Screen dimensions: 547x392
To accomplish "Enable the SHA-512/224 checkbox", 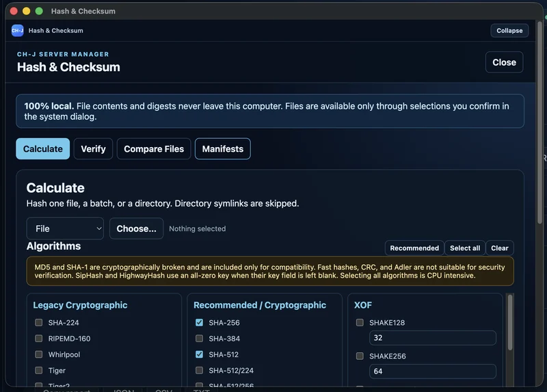I will click(199, 370).
